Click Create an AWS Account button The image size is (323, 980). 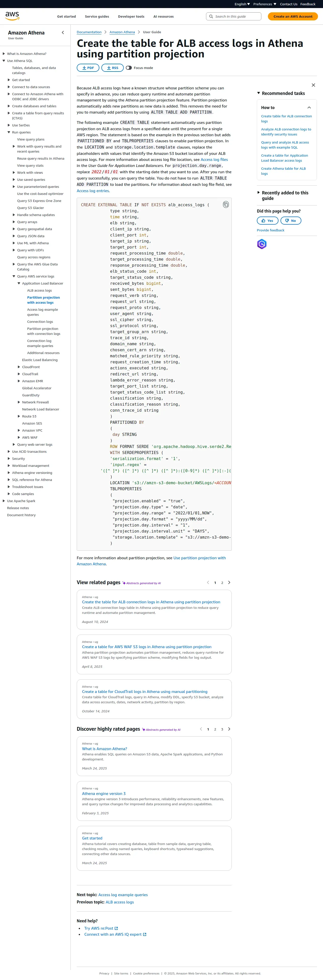[x=293, y=16]
